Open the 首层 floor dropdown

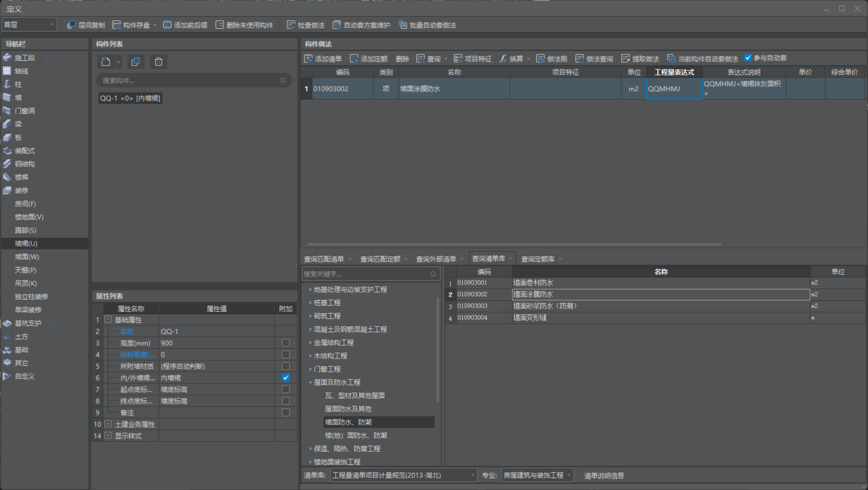tap(29, 25)
